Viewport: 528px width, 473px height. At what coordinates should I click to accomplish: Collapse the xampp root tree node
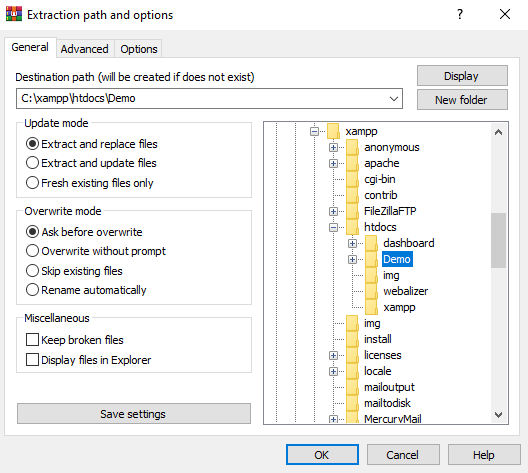pyautogui.click(x=314, y=131)
